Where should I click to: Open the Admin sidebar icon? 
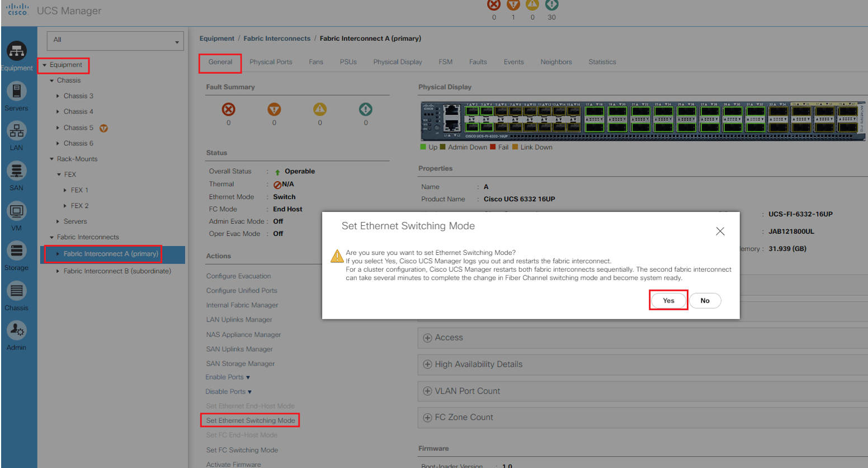tap(17, 330)
